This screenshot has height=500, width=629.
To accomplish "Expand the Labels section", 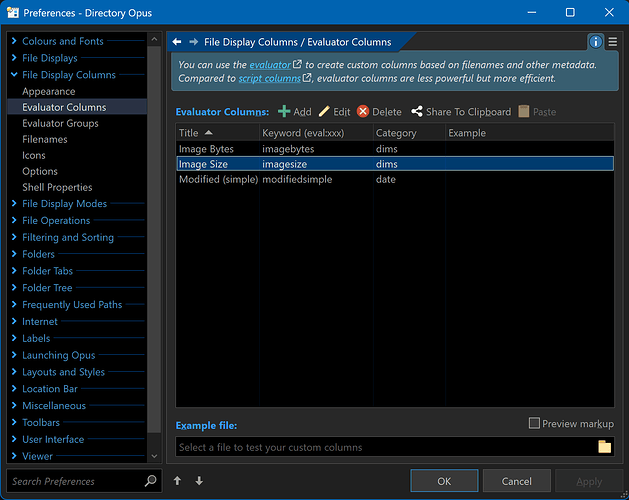I will (14, 338).
